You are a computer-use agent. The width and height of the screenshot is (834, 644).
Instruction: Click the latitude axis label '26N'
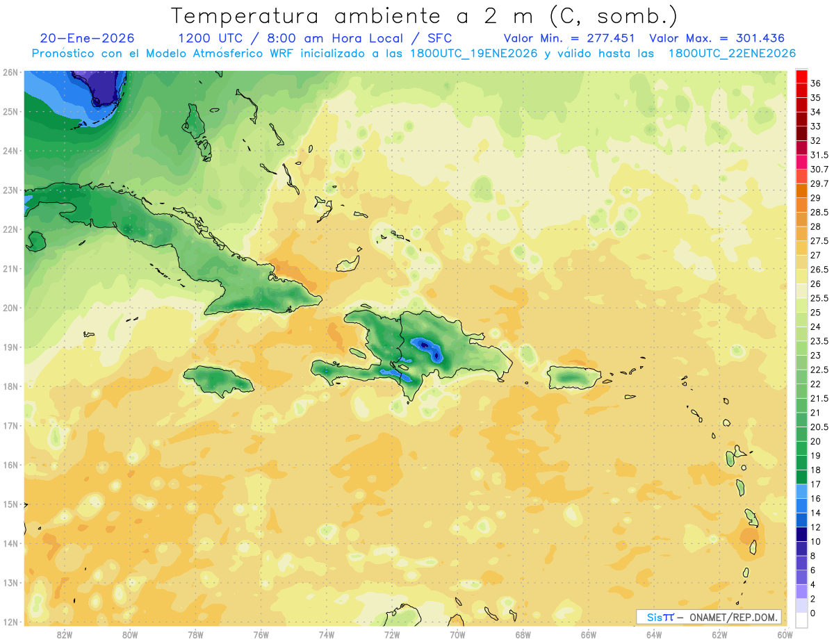click(x=10, y=72)
